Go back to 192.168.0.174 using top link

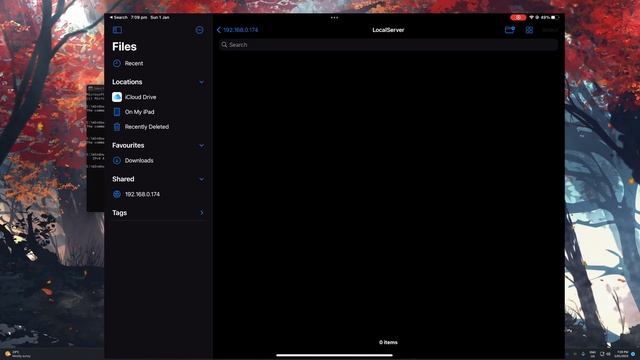238,30
